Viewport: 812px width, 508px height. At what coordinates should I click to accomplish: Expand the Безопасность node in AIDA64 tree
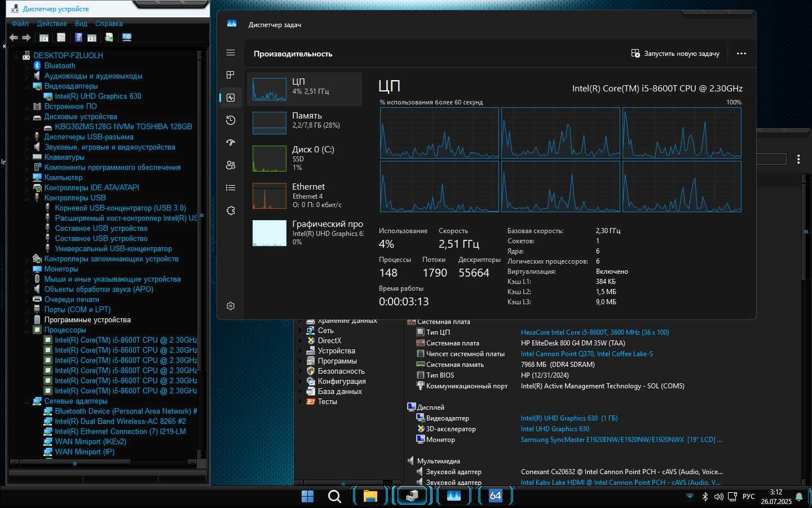(301, 371)
